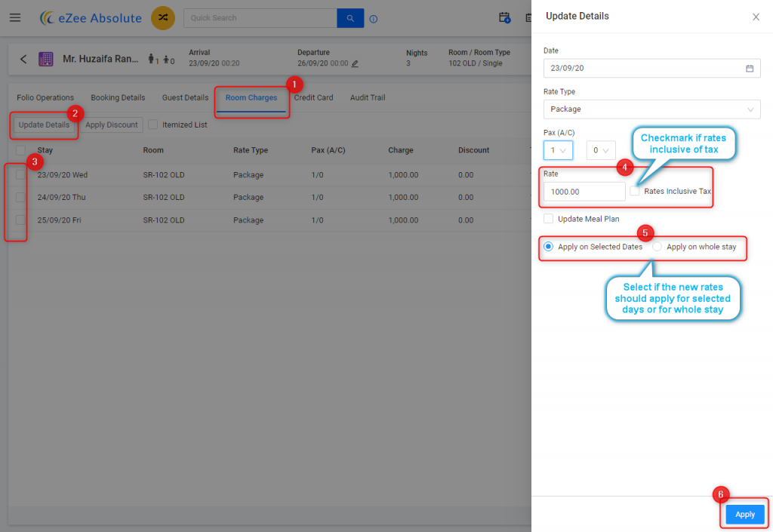Open the Room Charges tab
This screenshot has width=773, height=532.
coord(251,97)
